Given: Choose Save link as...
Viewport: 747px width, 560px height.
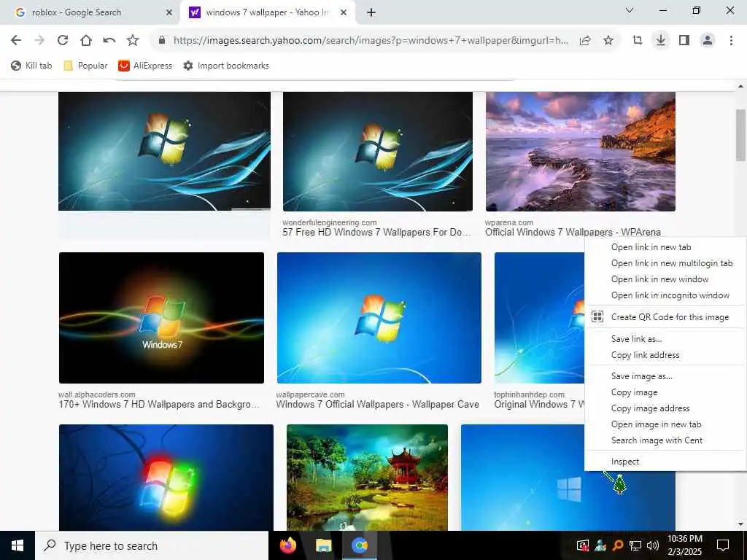Looking at the screenshot, I should pyautogui.click(x=665, y=339).
